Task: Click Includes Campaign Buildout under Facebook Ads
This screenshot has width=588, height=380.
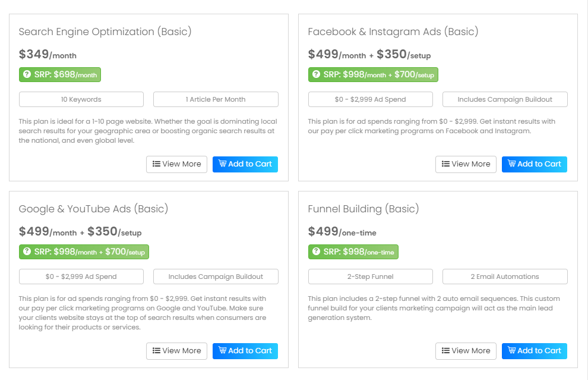Action: coord(505,99)
